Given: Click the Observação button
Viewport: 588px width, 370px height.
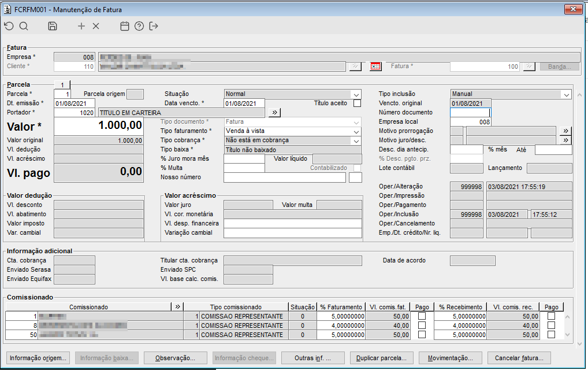Looking at the screenshot, I should 175,358.
